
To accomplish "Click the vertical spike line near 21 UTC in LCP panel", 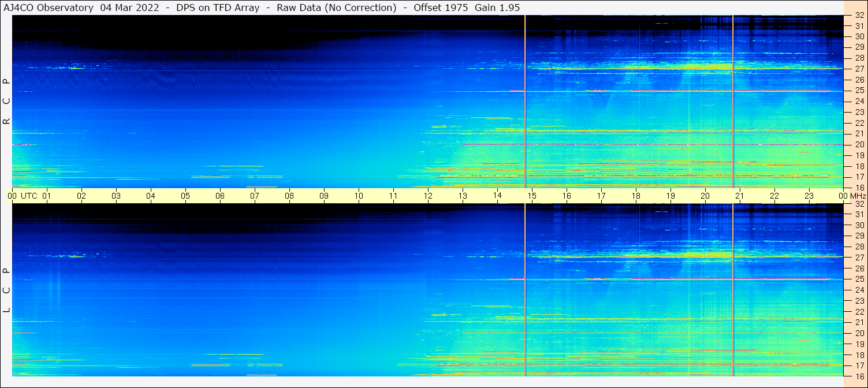I will (733, 290).
